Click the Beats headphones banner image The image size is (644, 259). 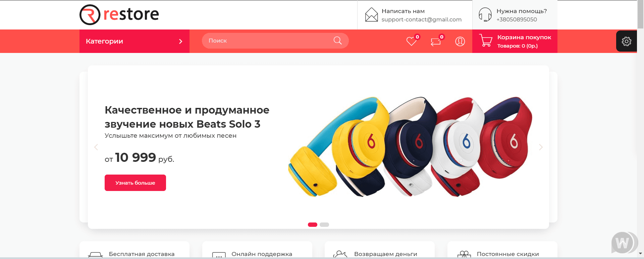coord(410,147)
